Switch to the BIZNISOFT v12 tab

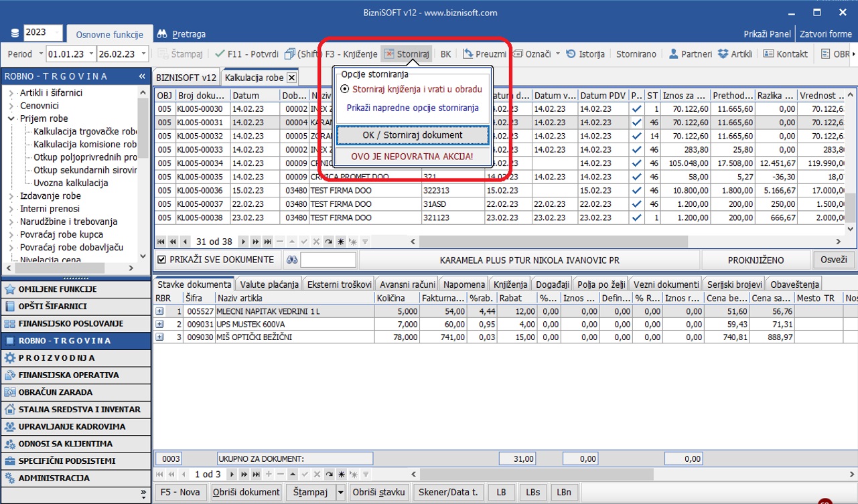point(187,78)
